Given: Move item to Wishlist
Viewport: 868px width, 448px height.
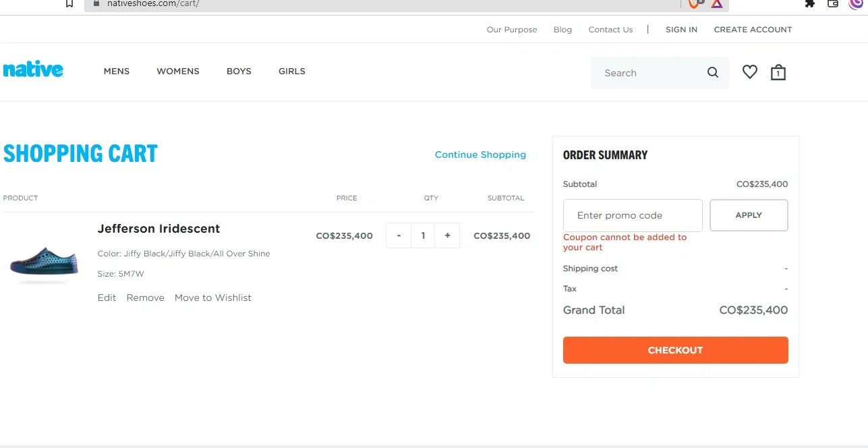Looking at the screenshot, I should coord(212,298).
